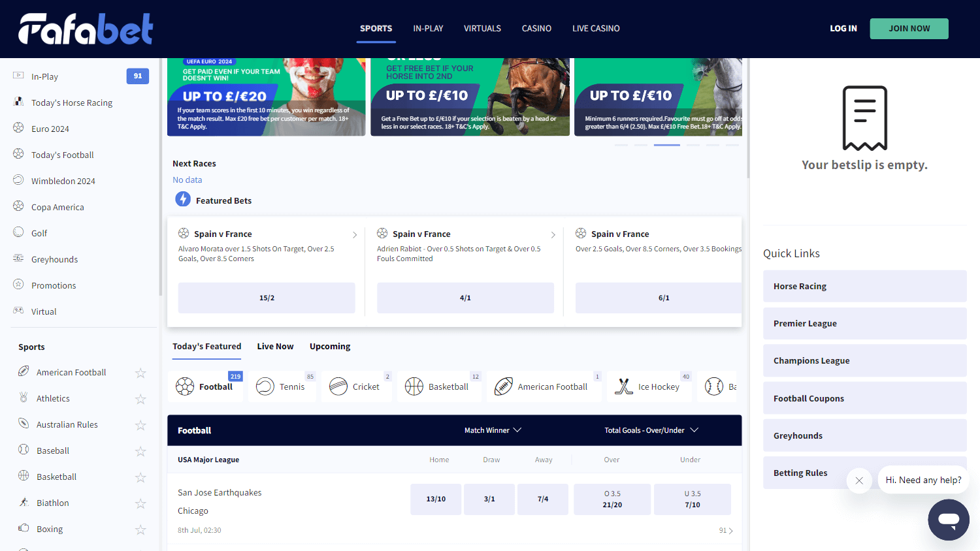Click the Ice Hockey sticks icon
Screen dimensions: 980x551
point(624,386)
